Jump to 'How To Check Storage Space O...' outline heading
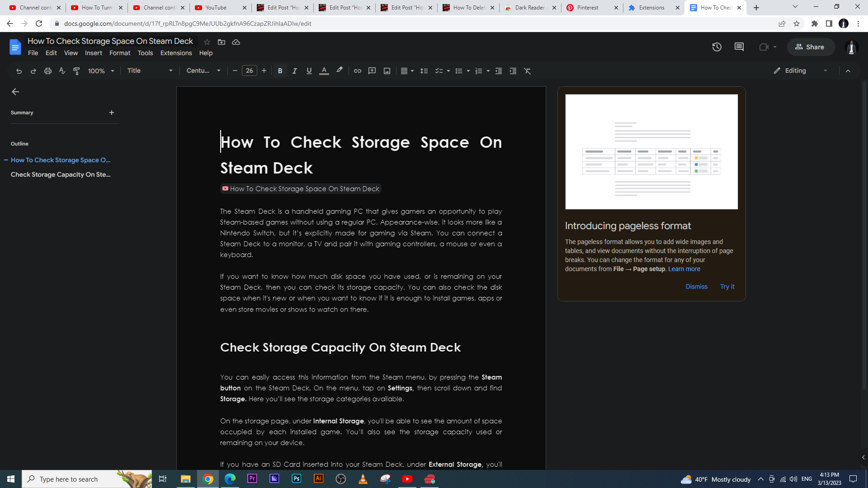Screen dimensions: 868x488 (x=61, y=160)
